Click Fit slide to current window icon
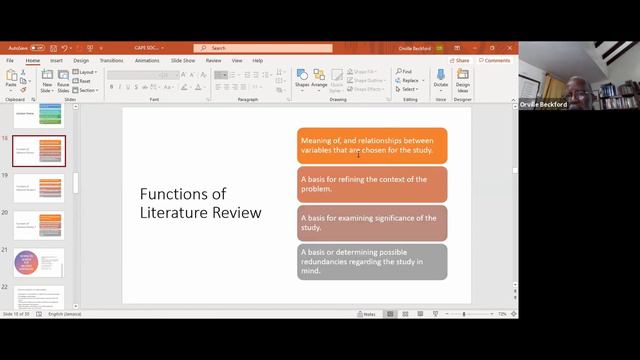 tap(513, 314)
